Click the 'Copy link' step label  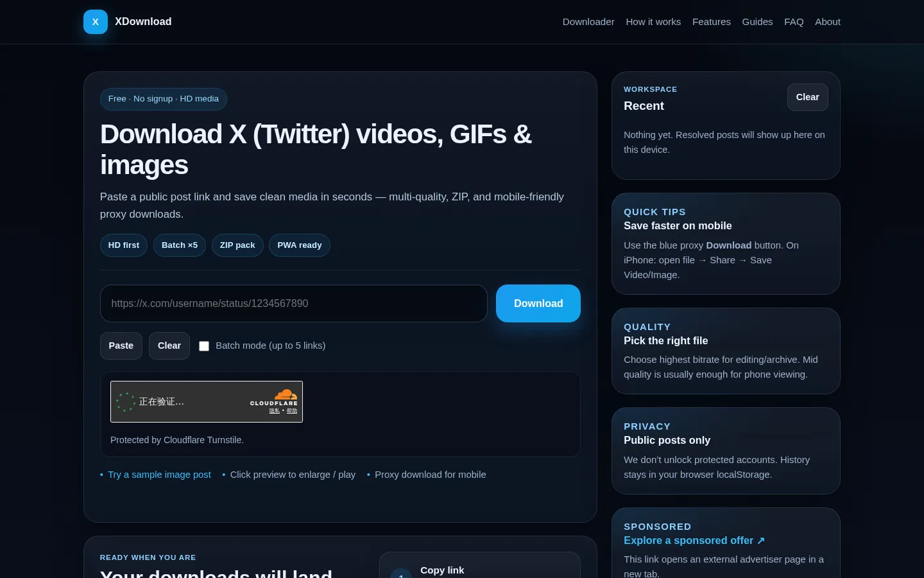(x=442, y=570)
